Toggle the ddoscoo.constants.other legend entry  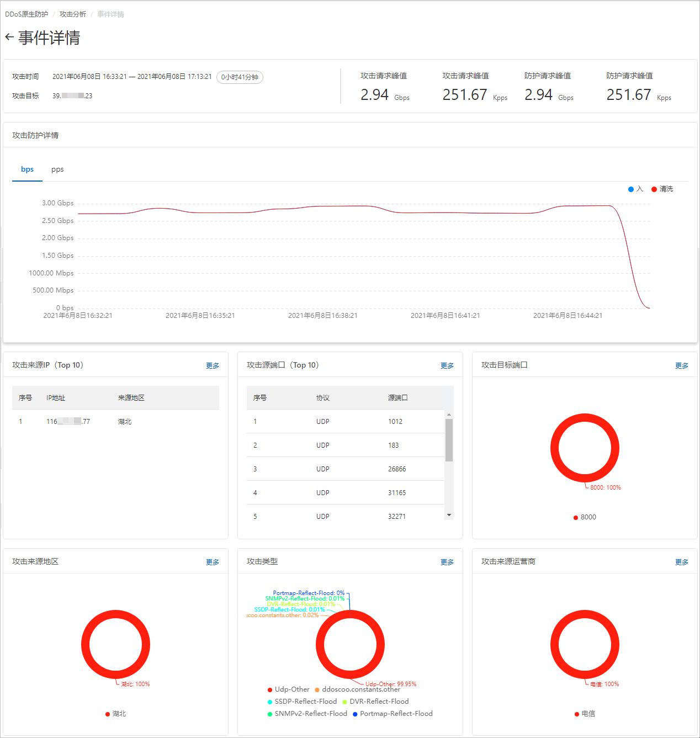coord(316,689)
